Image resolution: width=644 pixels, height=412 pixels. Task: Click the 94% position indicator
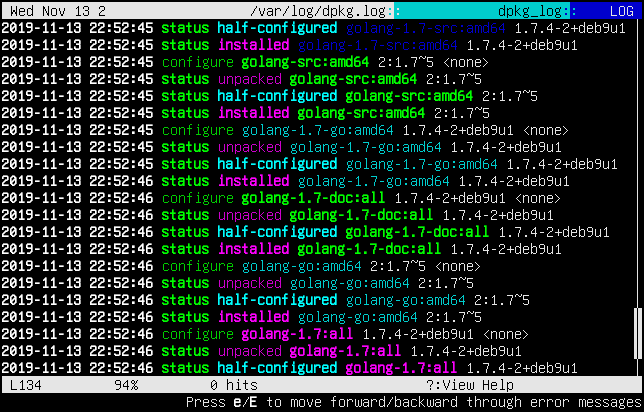[126, 385]
